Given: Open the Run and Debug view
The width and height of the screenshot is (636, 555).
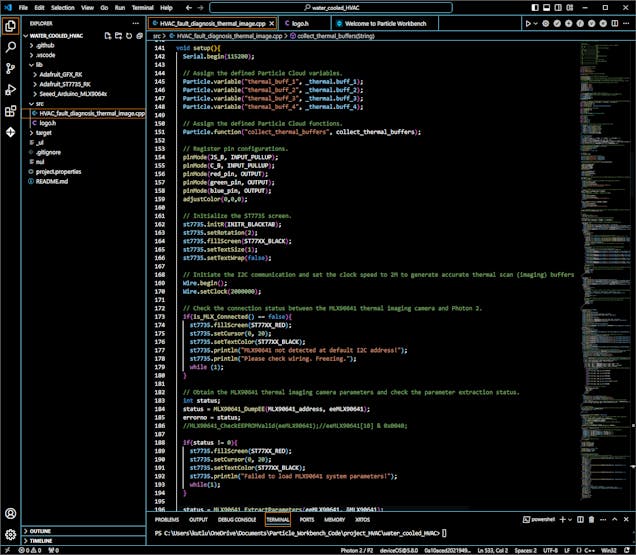Looking at the screenshot, I should tap(10, 90).
